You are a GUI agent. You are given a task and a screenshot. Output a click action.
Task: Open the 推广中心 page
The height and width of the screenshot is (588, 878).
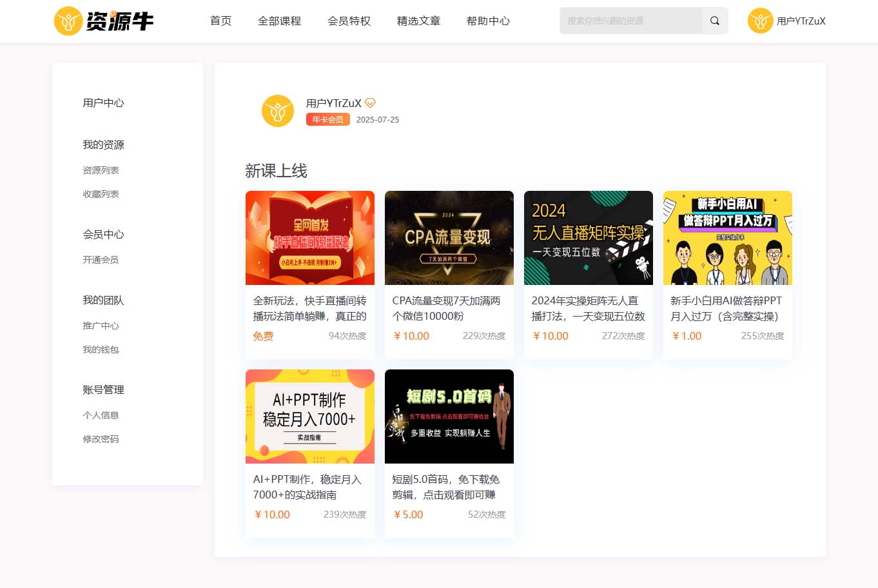[101, 326]
